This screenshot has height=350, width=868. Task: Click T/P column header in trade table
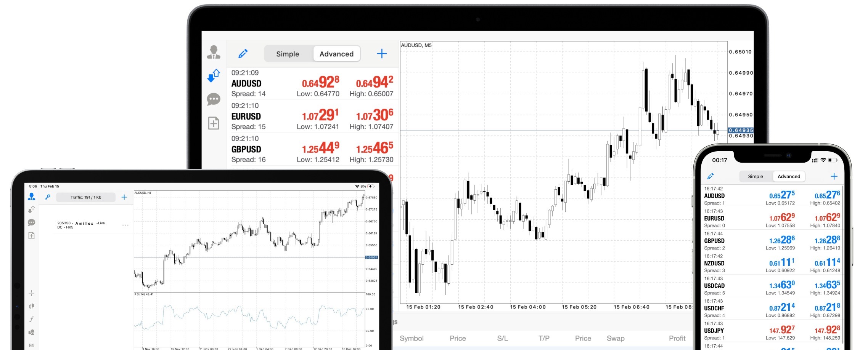[x=544, y=338]
